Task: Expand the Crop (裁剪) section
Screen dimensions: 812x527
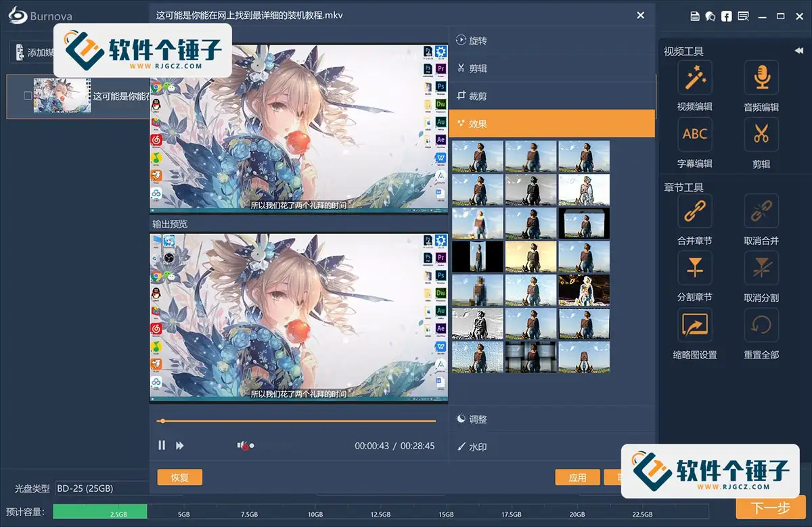Action: click(x=551, y=96)
